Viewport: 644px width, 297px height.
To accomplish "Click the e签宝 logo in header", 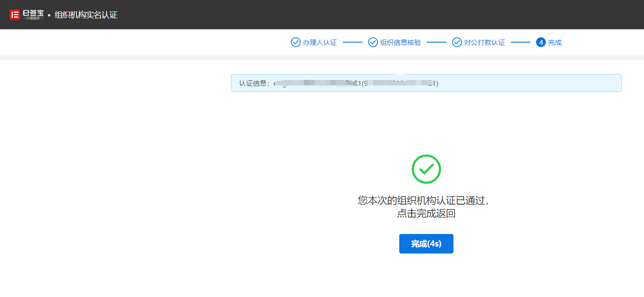I will point(27,15).
